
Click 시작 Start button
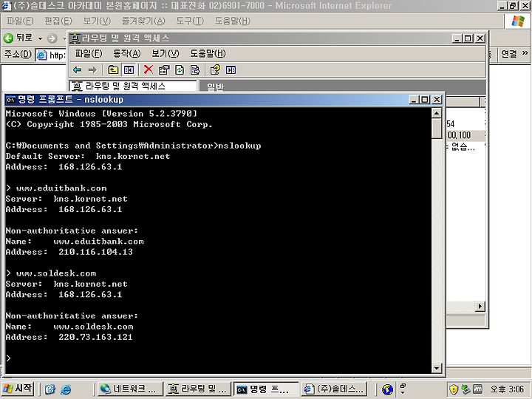click(x=17, y=389)
